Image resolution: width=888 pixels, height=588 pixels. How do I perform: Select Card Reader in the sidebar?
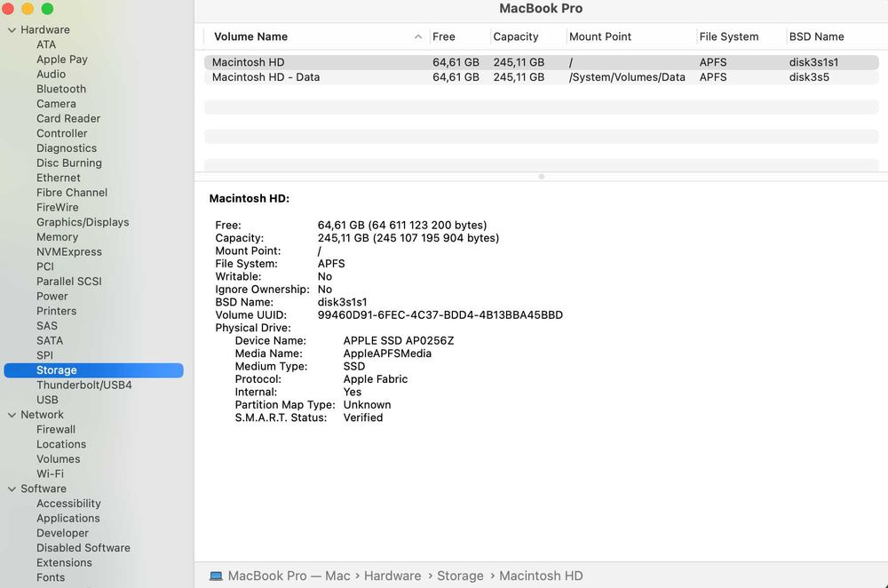coord(68,118)
